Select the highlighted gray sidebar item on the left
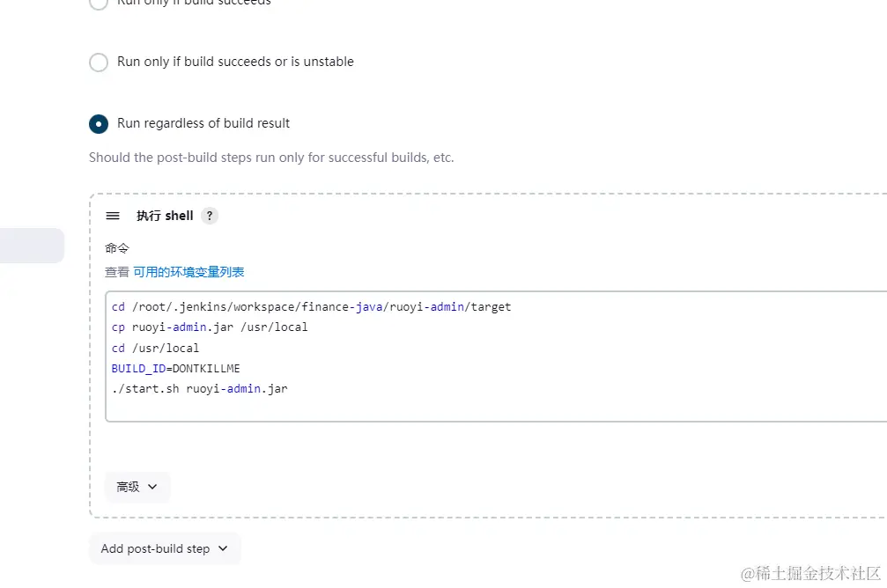 [x=32, y=246]
